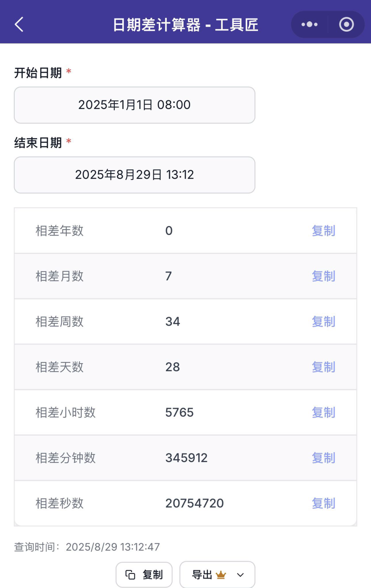Copy the hours difference value

323,412
